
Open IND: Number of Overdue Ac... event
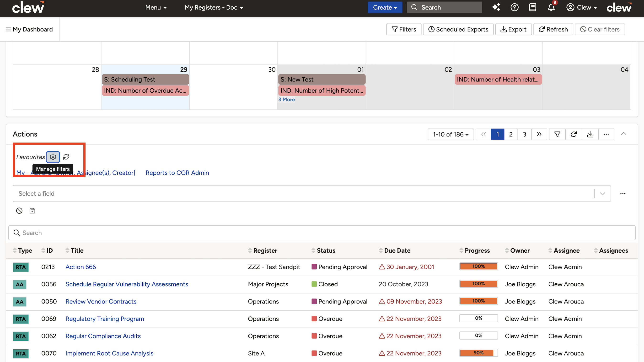click(145, 90)
